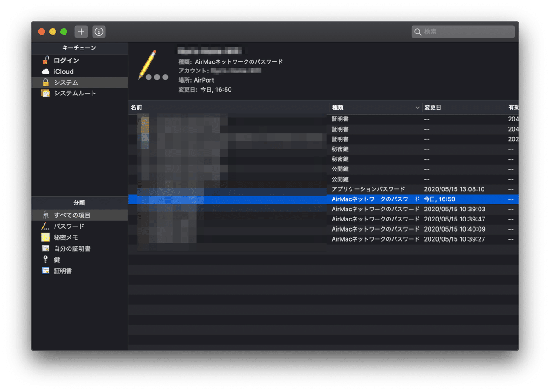The width and height of the screenshot is (550, 392).
Task: Click the sort chevron in 種類 header
Action: 417,108
